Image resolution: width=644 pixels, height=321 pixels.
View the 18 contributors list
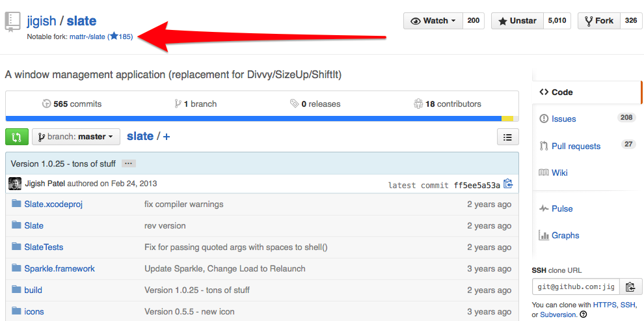448,104
